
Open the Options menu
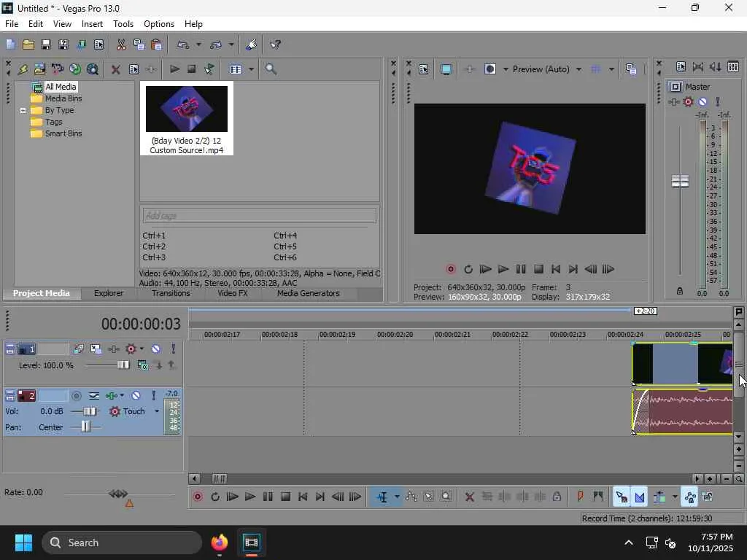pos(158,24)
